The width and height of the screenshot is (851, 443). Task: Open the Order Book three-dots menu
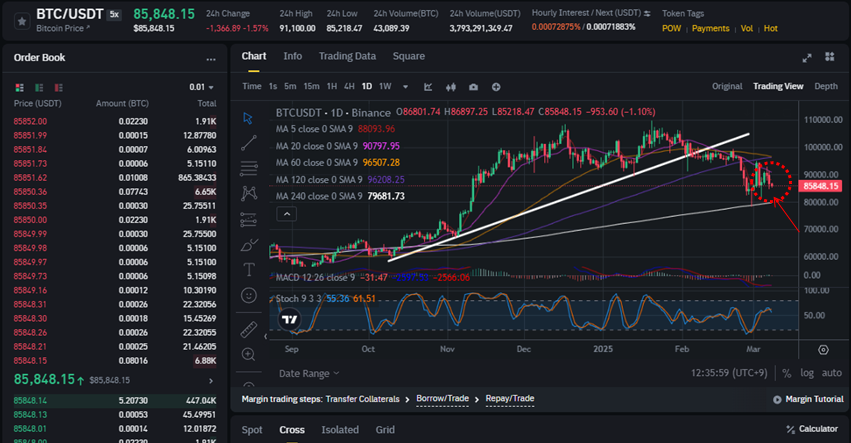tap(211, 59)
